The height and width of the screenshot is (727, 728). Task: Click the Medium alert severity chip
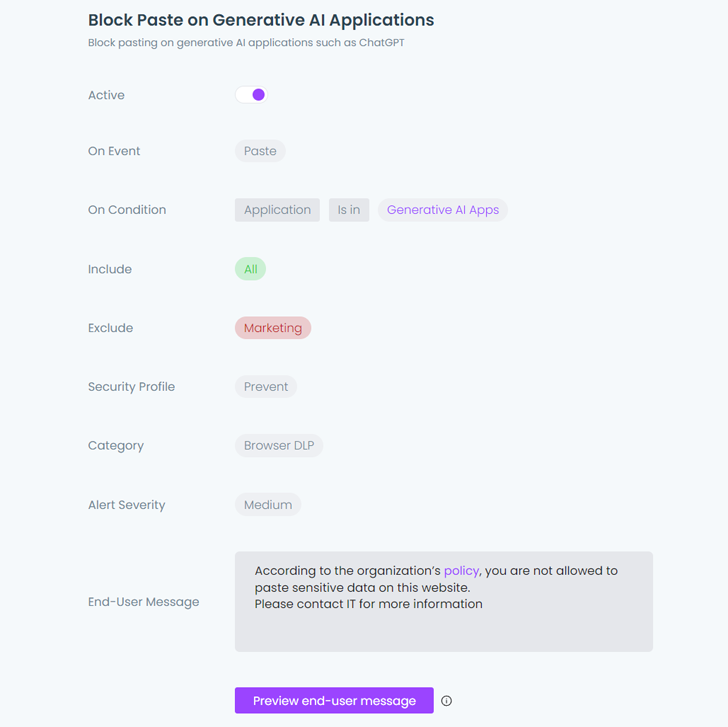(268, 505)
